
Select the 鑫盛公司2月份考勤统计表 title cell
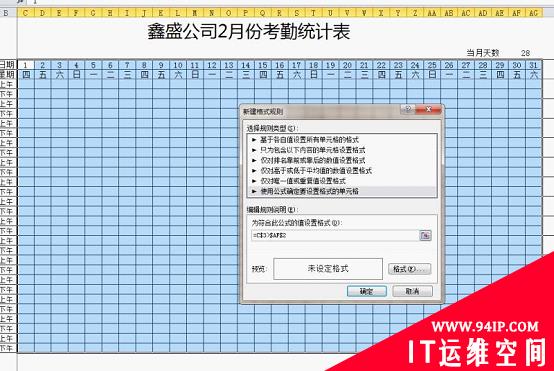click(x=249, y=32)
